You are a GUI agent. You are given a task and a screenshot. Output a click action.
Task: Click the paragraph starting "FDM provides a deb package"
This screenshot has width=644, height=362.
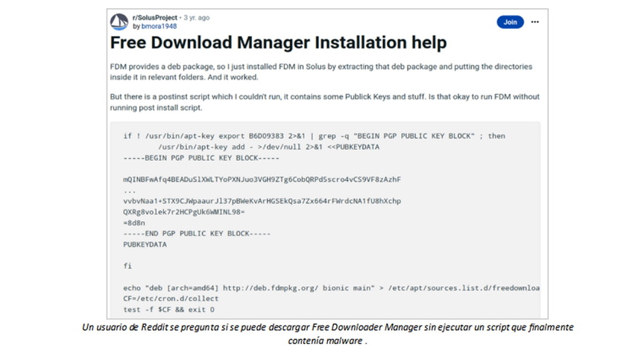(x=321, y=72)
